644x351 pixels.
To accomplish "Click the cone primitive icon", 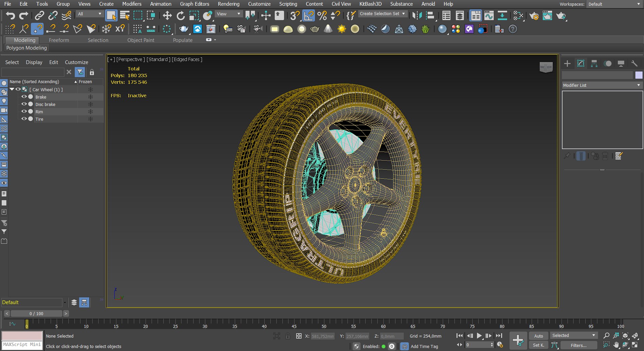I will pyautogui.click(x=328, y=29).
